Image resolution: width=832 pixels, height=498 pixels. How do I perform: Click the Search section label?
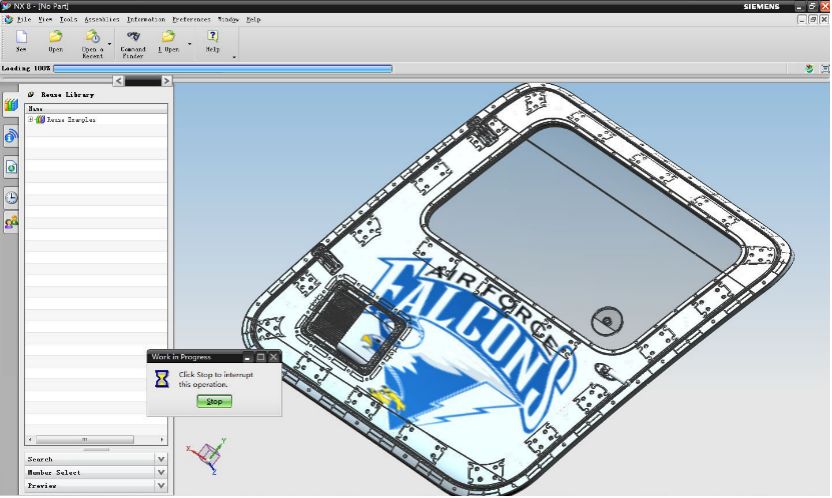(40, 459)
